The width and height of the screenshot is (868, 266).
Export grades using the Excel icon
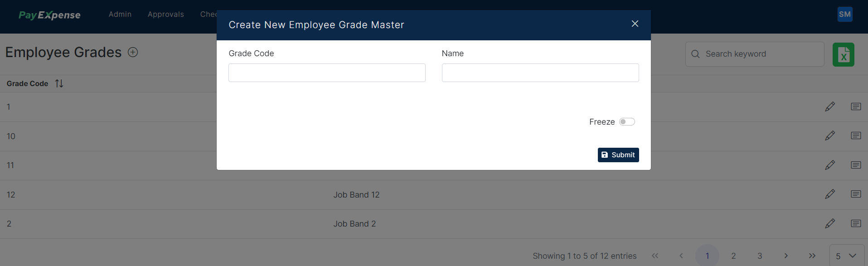(x=843, y=55)
